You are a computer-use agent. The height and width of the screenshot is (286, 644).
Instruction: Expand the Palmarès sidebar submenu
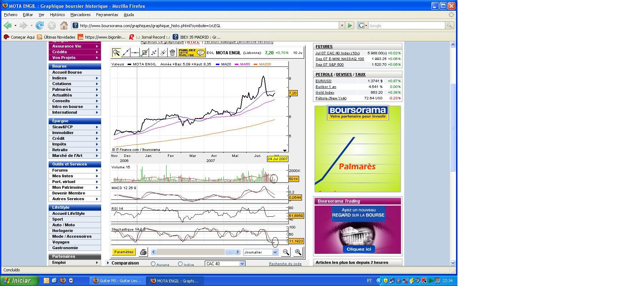point(97,89)
